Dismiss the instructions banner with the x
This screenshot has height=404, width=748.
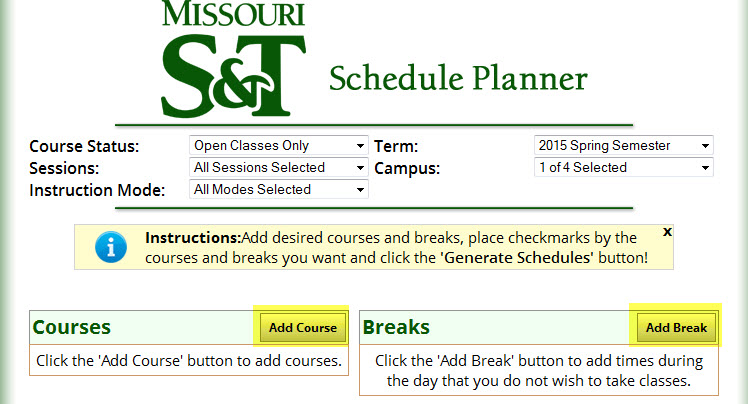667,232
